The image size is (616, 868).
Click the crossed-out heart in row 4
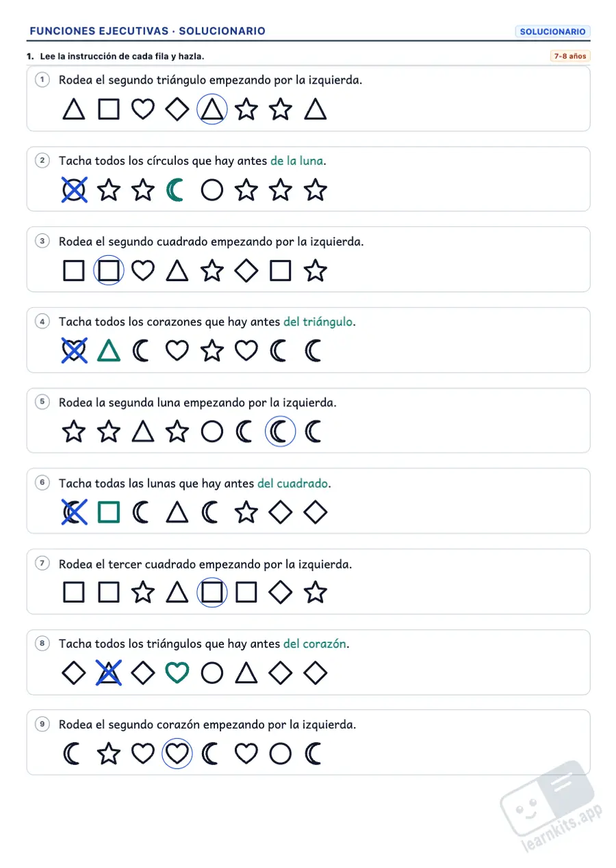click(x=75, y=352)
